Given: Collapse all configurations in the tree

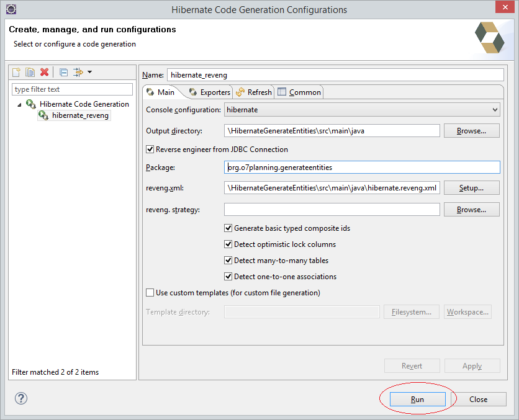Looking at the screenshot, I should point(63,72).
